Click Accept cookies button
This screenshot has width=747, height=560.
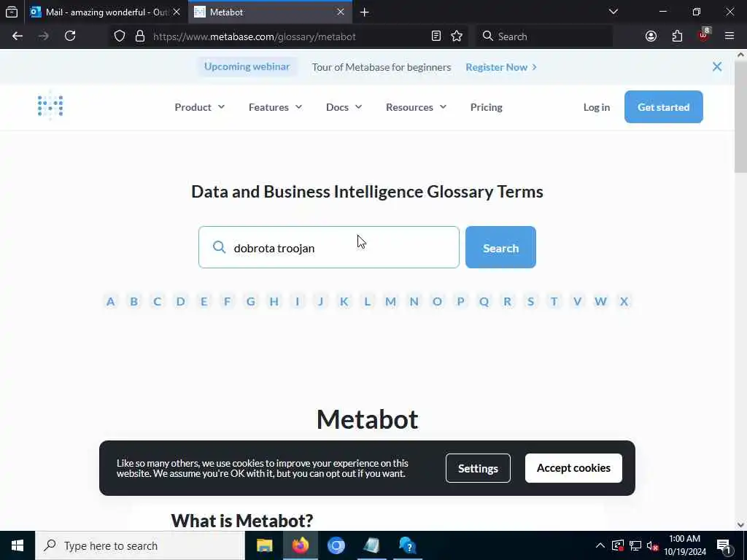point(573,468)
